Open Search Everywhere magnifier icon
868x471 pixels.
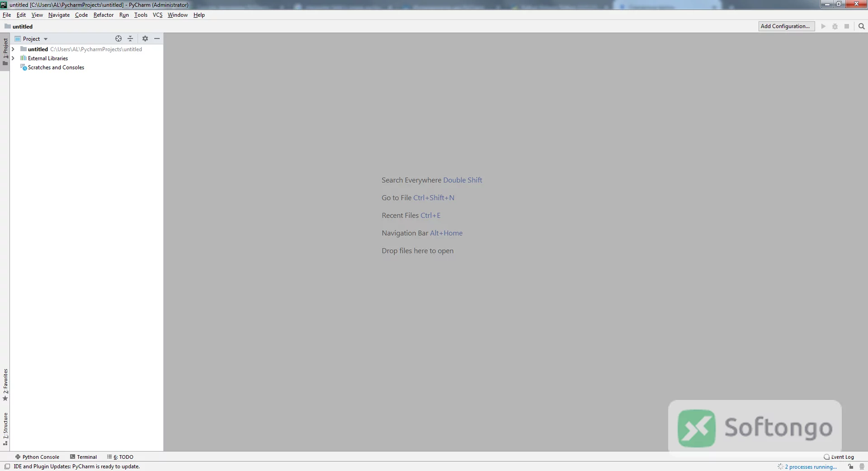coord(861,26)
